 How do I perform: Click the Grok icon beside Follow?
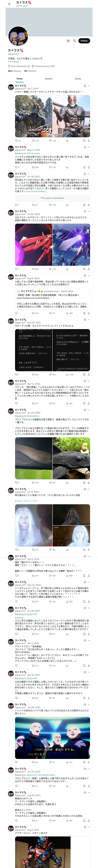[68, 41]
